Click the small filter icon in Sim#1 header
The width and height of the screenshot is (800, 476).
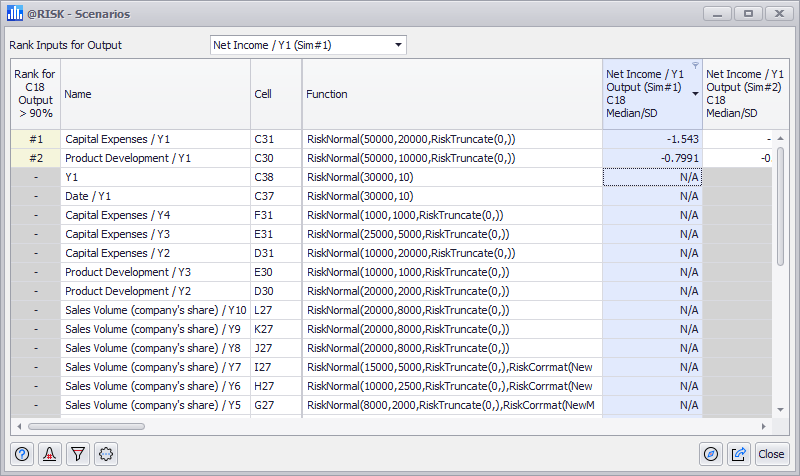click(x=695, y=65)
